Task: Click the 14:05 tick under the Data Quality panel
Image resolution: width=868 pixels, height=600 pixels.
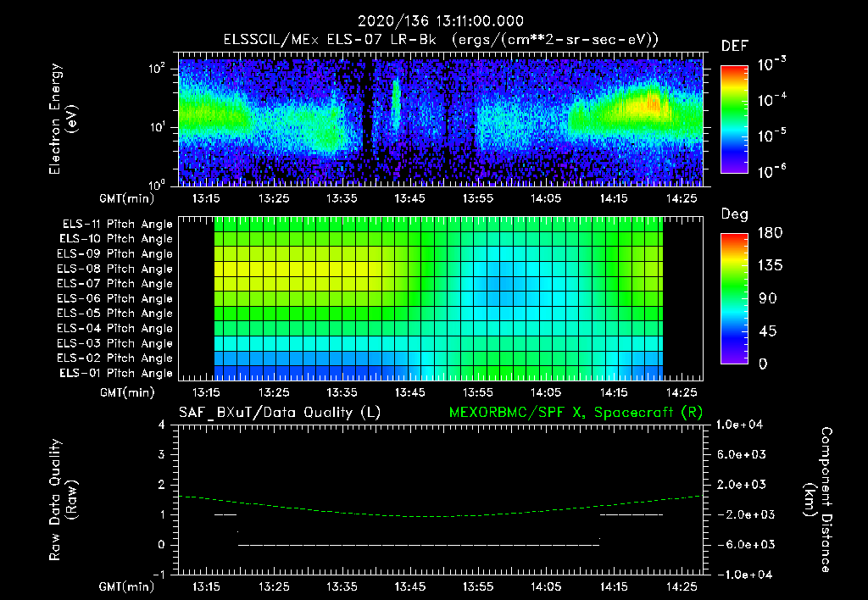Action: [x=546, y=586]
